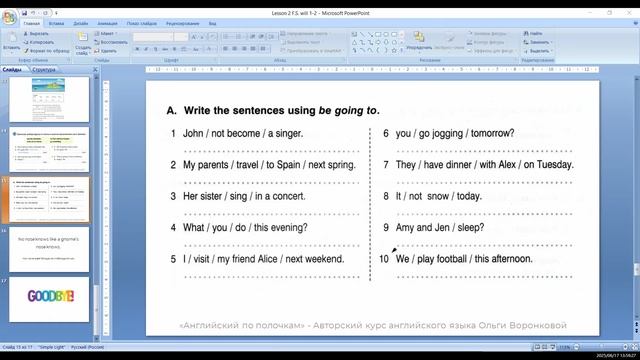Click the justify text icon
The height and width of the screenshot is (360, 640).
pyautogui.click(x=253, y=49)
